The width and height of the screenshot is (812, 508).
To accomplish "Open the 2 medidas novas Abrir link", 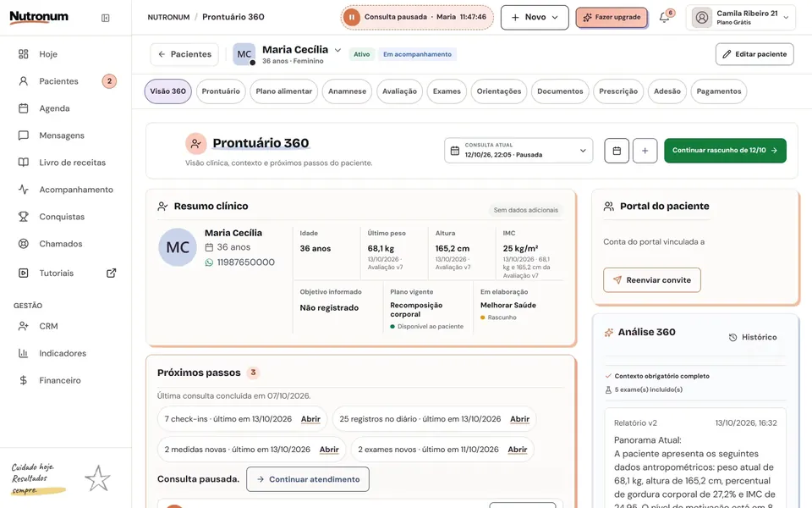I will [329, 450].
